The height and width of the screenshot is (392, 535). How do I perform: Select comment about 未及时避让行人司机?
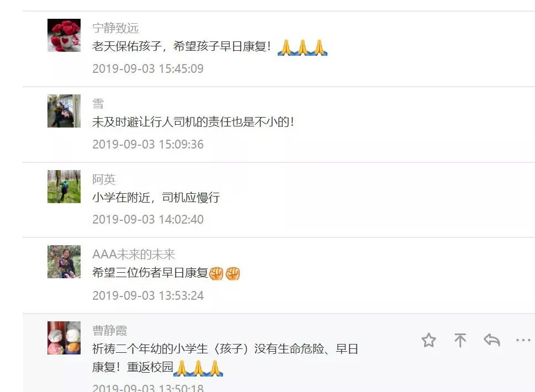coord(193,122)
